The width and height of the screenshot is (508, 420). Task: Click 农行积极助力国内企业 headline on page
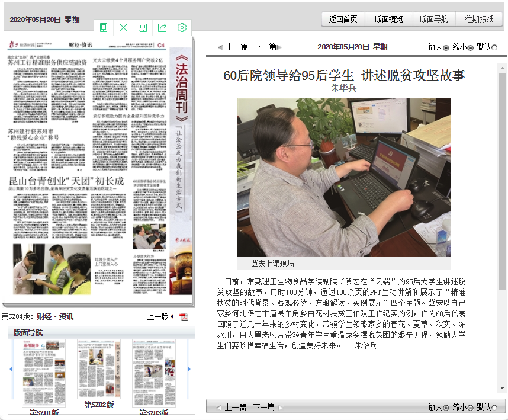(x=128, y=116)
